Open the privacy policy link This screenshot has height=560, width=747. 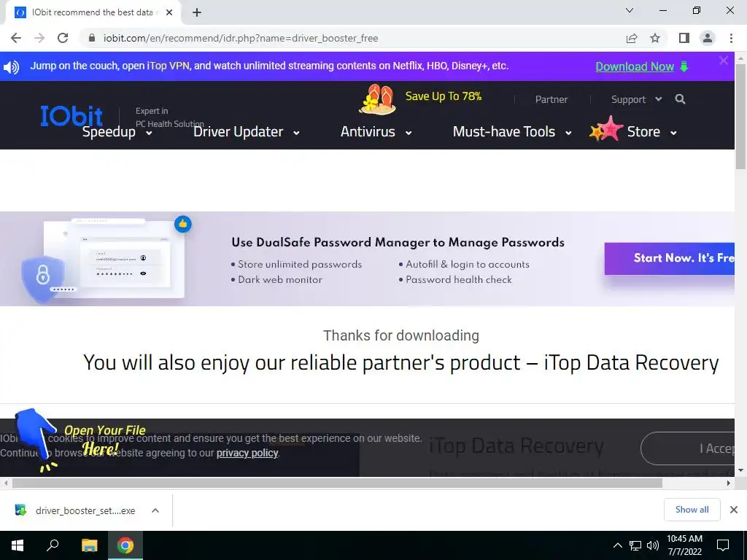[247, 453]
